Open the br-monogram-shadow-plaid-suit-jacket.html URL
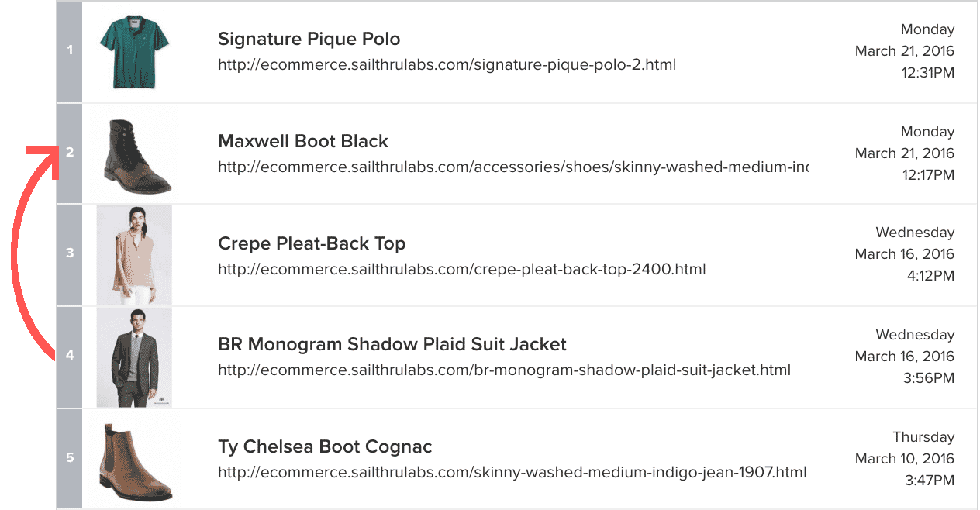 click(x=504, y=370)
